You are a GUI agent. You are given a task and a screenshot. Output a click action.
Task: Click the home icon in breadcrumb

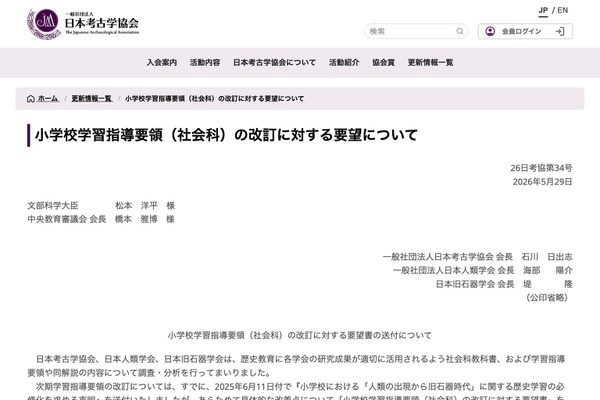point(31,99)
